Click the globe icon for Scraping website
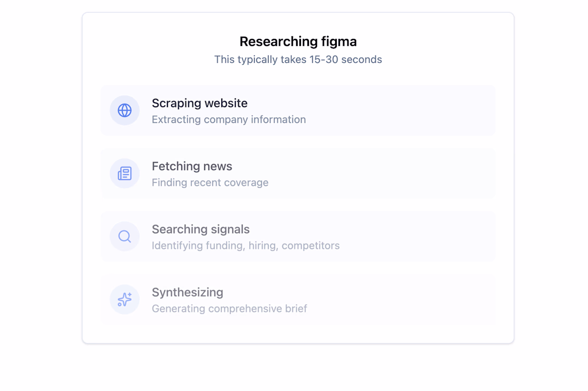The image size is (588, 391). pyautogui.click(x=125, y=111)
